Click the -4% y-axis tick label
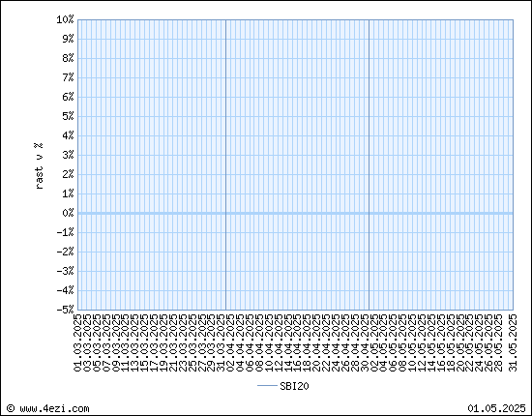 coord(65,290)
